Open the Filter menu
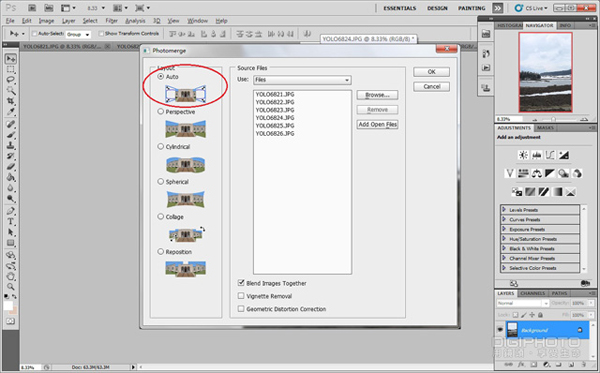 pyautogui.click(x=111, y=21)
